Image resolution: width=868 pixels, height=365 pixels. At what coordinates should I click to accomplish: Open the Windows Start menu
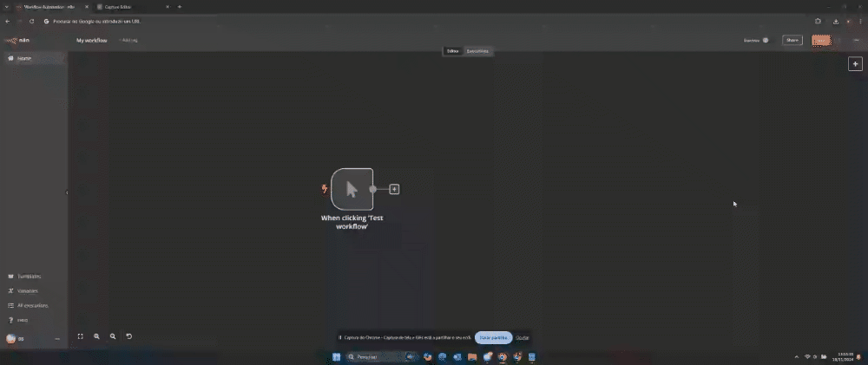[x=336, y=356]
